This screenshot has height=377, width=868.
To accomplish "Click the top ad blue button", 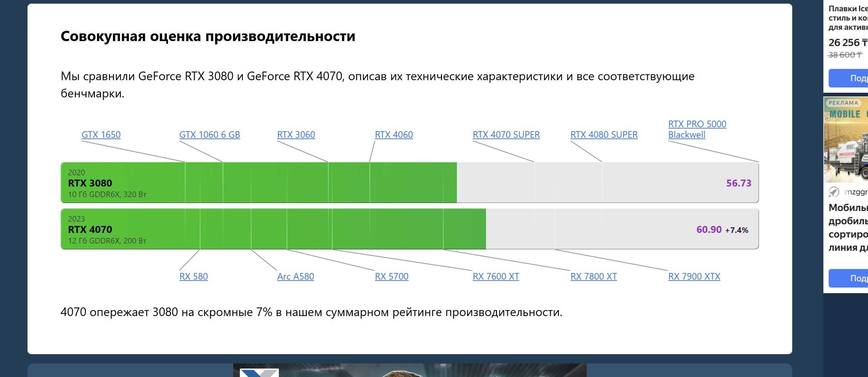I will (848, 78).
